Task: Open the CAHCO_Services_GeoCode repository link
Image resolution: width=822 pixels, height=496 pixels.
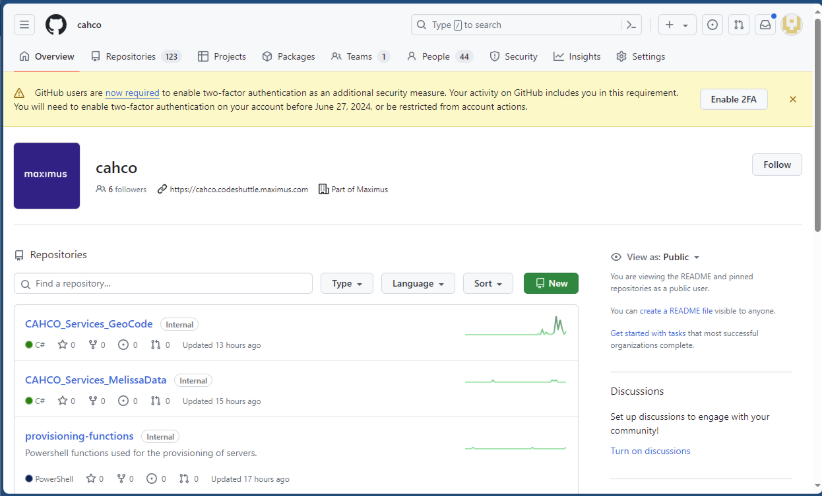Action: [x=89, y=324]
